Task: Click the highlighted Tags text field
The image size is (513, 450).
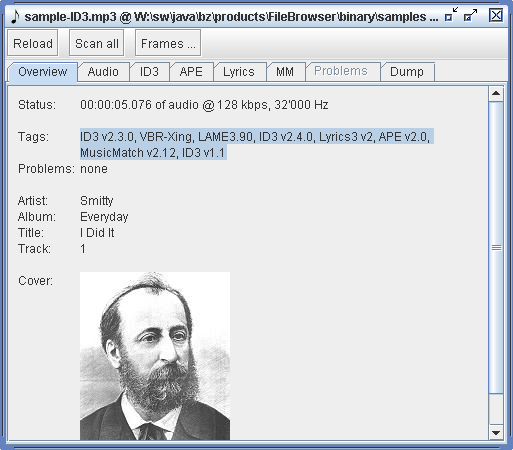Action: pyautogui.click(x=257, y=145)
